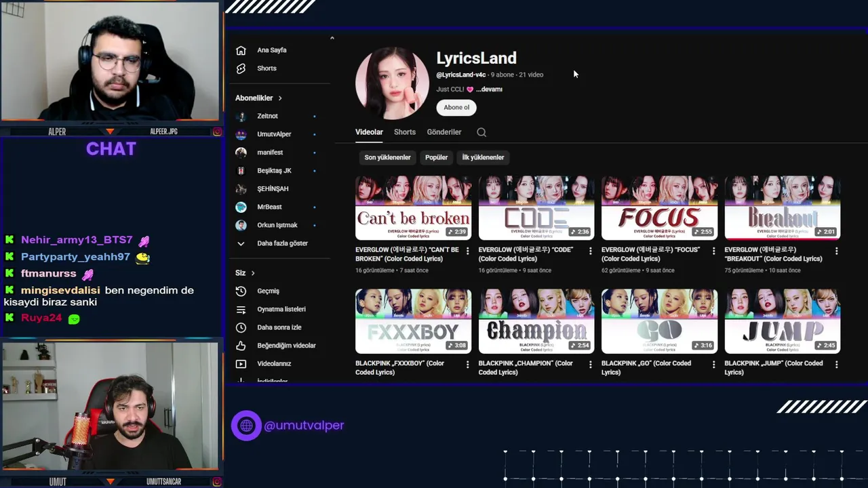
Task: Open options menu for EVERGLOW "BREAKOUT" video
Action: pyautogui.click(x=836, y=251)
